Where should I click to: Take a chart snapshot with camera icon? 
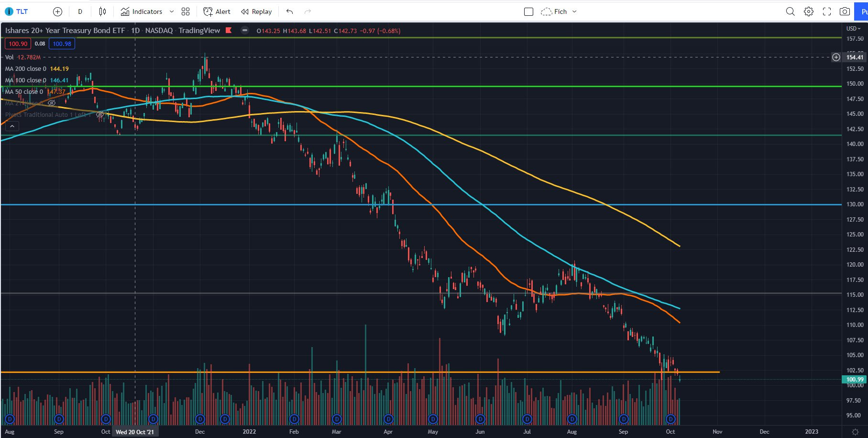pyautogui.click(x=845, y=11)
